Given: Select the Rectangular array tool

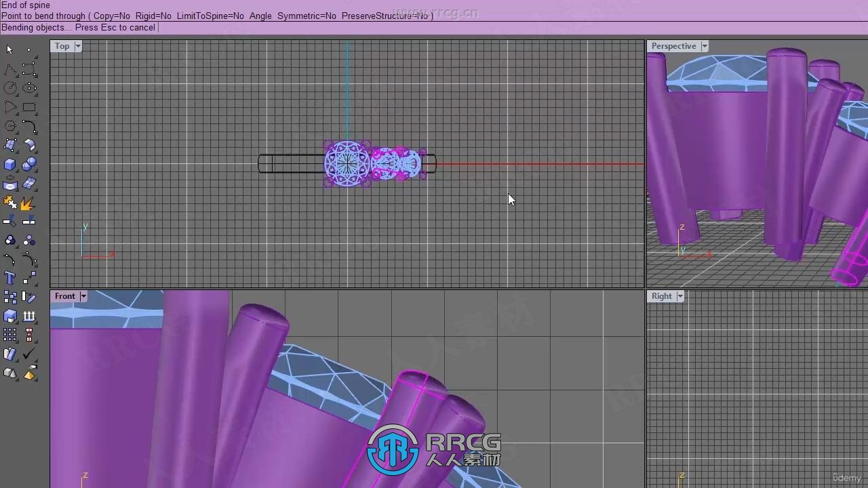Looking at the screenshot, I should click(9, 335).
